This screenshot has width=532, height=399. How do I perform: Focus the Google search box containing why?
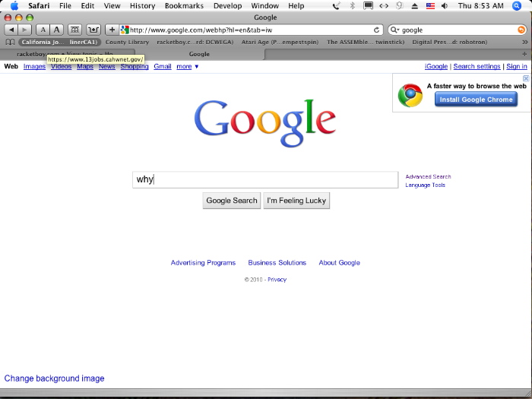[265, 179]
